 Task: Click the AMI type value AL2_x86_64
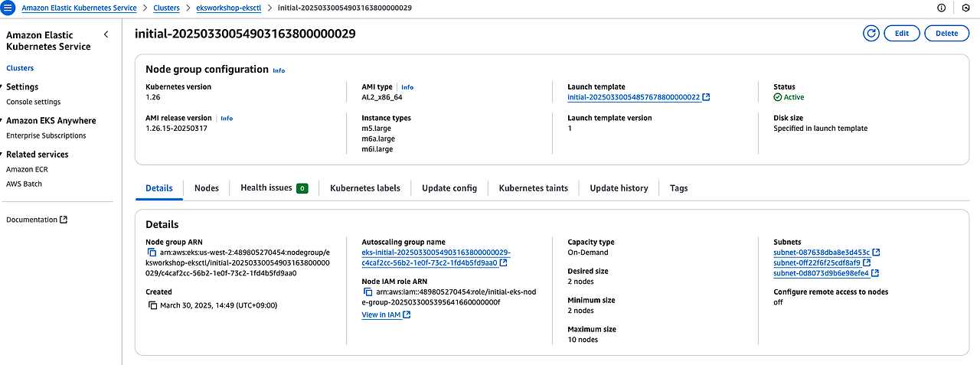(x=382, y=97)
